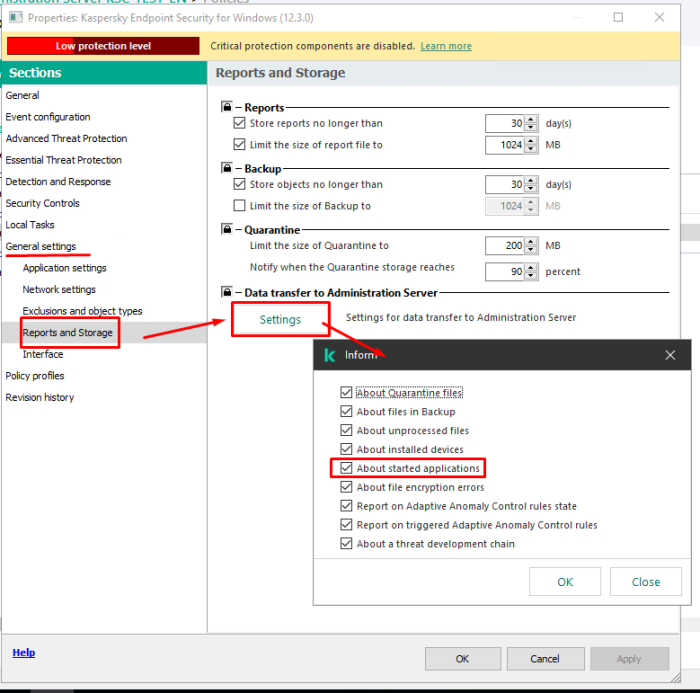Viewport: 700px width, 693px height.
Task: Open Exclusions and object types subsection
Action: (83, 311)
